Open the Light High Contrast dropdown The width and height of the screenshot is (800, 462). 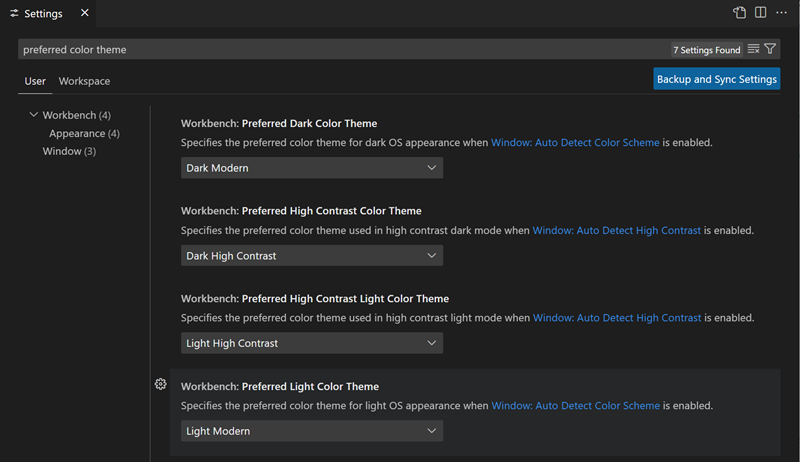coord(312,343)
